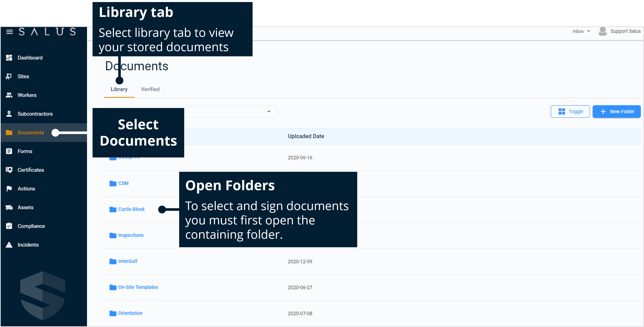The width and height of the screenshot is (644, 327).
Task: Open the Workers section
Action: (x=27, y=95)
